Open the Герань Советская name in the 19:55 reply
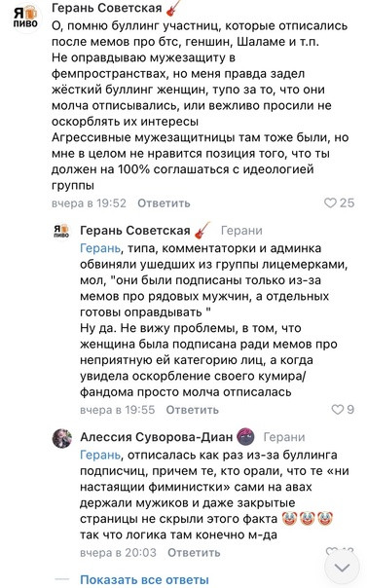The image size is (367, 588). click(135, 231)
